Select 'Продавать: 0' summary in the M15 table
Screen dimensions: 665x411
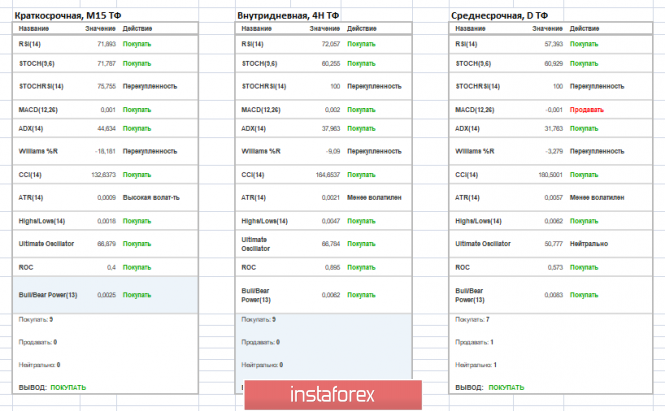[38, 342]
